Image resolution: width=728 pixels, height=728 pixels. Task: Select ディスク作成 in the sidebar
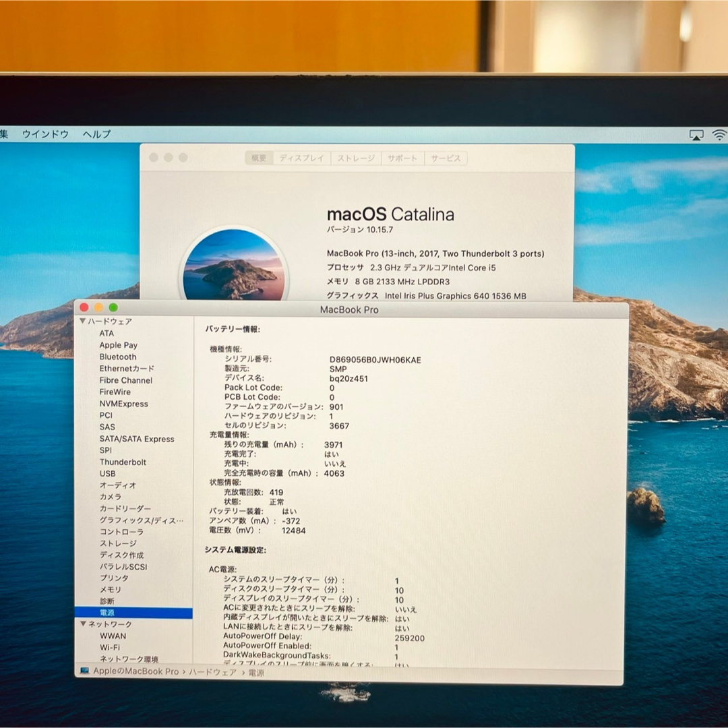(121, 555)
